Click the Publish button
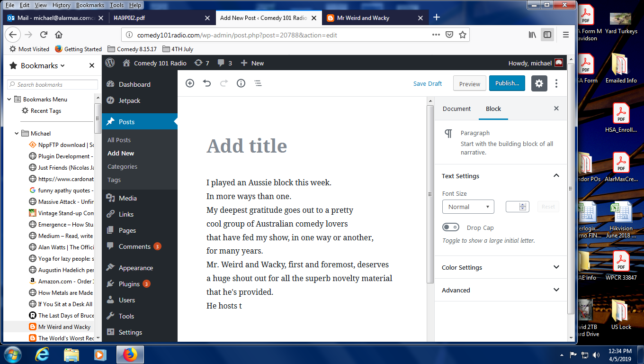 (x=507, y=83)
